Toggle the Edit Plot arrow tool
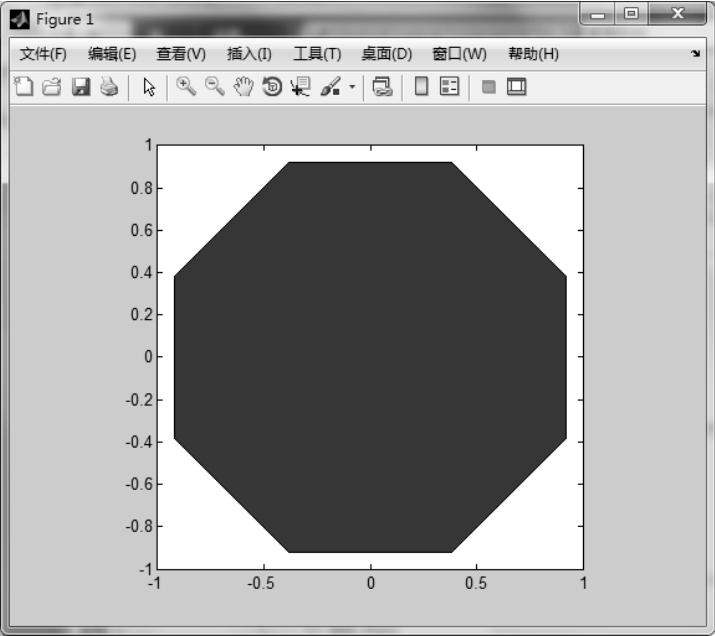 tap(150, 88)
